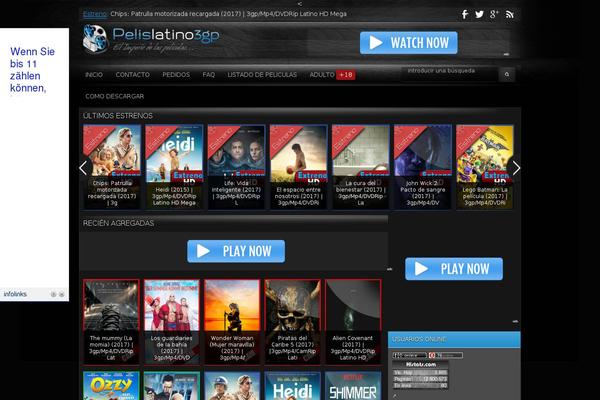This screenshot has width=600, height=400.
Task: Open the Estreno link in top ticker
Action: click(x=95, y=14)
